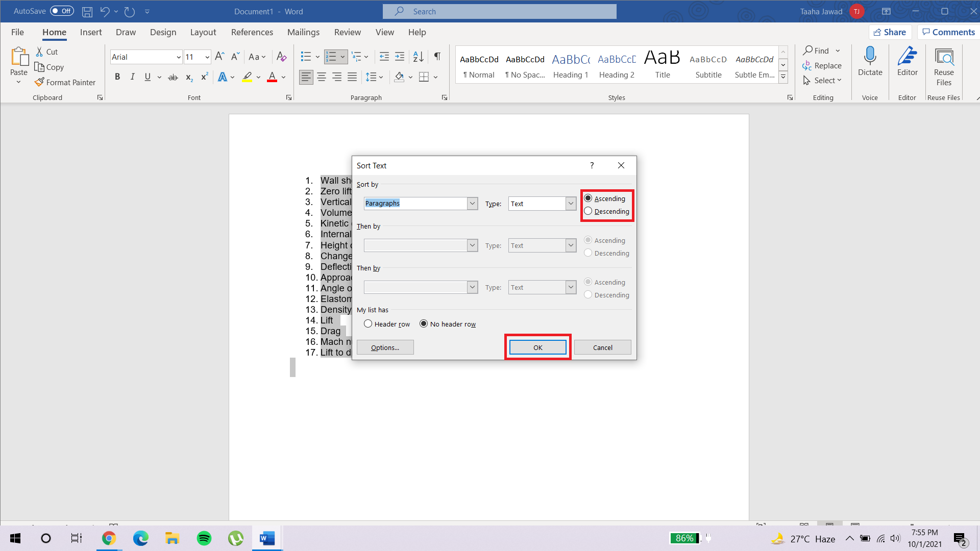Open the Editor pane
Viewport: 980px width, 551px height.
[x=907, y=61]
